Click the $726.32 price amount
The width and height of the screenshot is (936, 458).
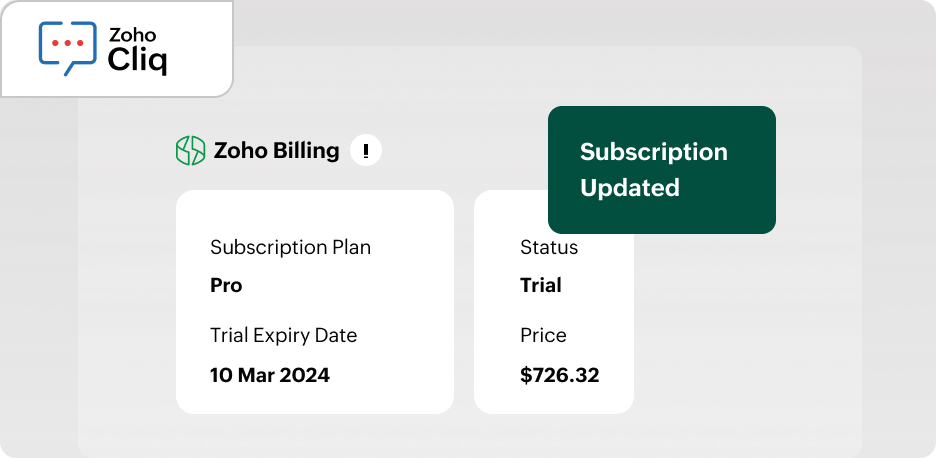559,376
